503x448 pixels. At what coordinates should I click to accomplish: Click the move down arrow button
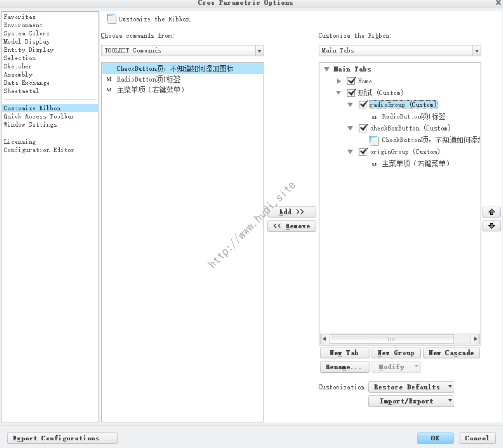[491, 226]
